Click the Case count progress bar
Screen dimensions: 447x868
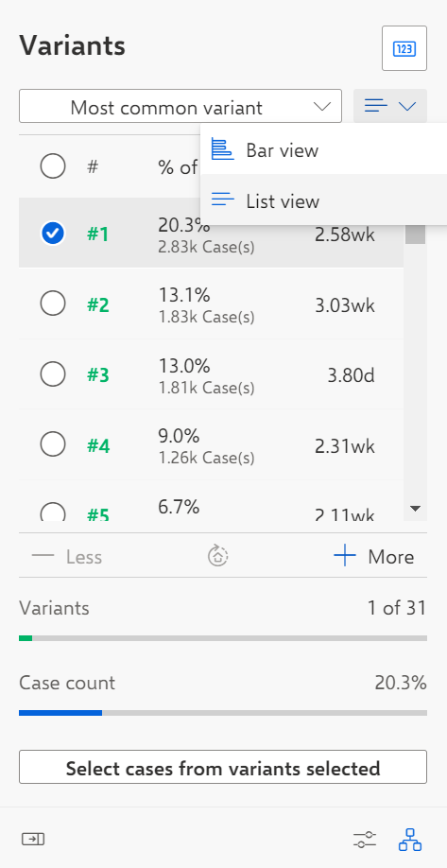coord(223,712)
